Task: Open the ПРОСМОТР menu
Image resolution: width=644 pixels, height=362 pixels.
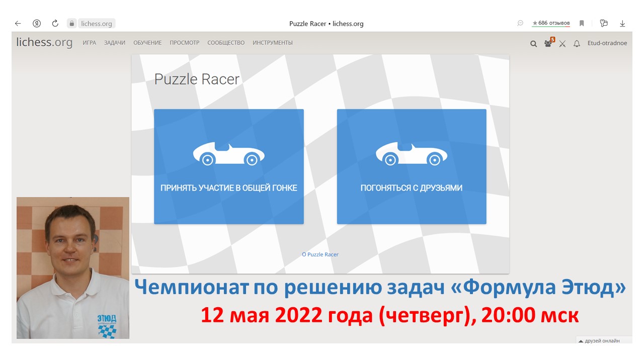Action: (185, 43)
